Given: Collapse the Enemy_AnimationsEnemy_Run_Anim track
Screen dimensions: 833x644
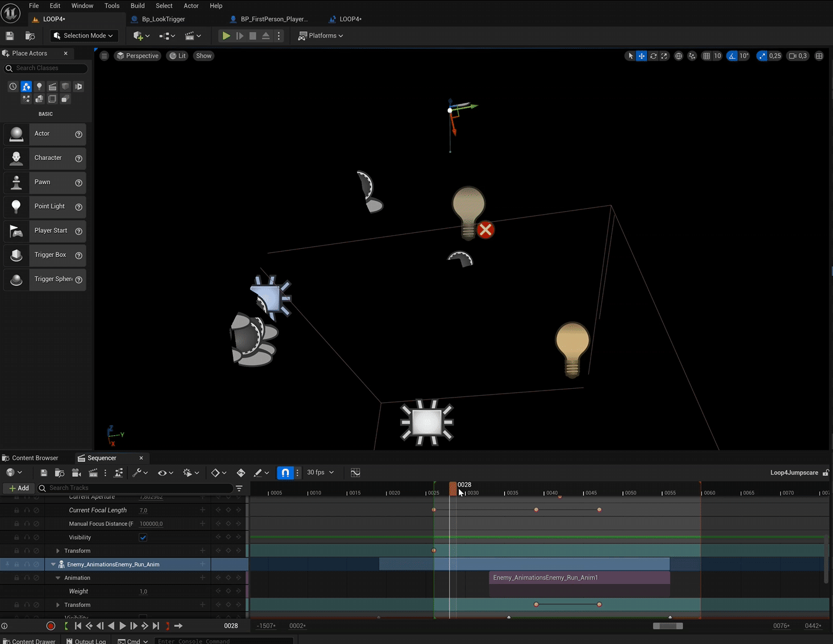Looking at the screenshot, I should coord(53,565).
